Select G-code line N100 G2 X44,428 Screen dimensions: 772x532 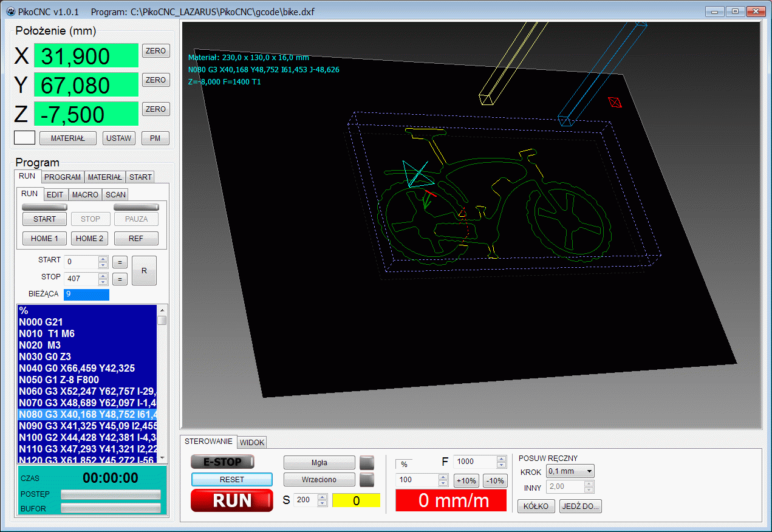87,438
